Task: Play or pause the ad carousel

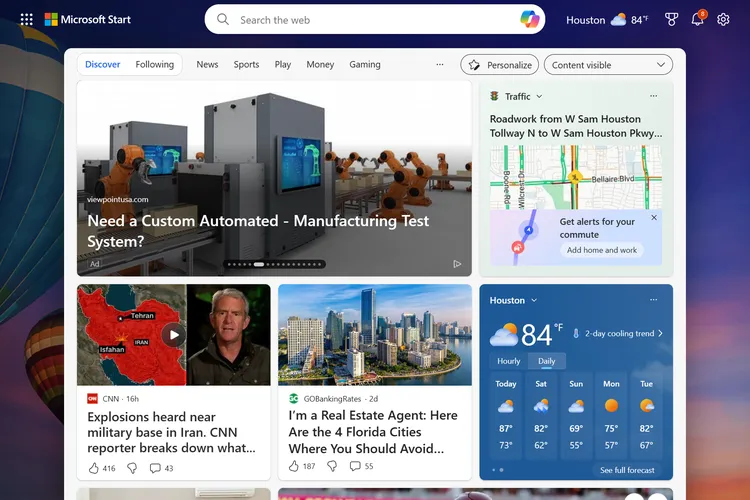Action: 457,264
